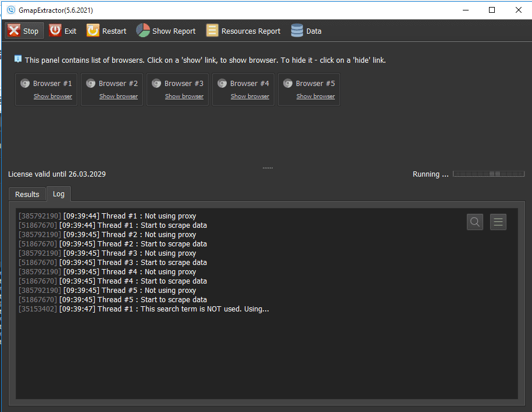Show browser for Browser #3
This screenshot has width=532, height=412.
(x=184, y=96)
